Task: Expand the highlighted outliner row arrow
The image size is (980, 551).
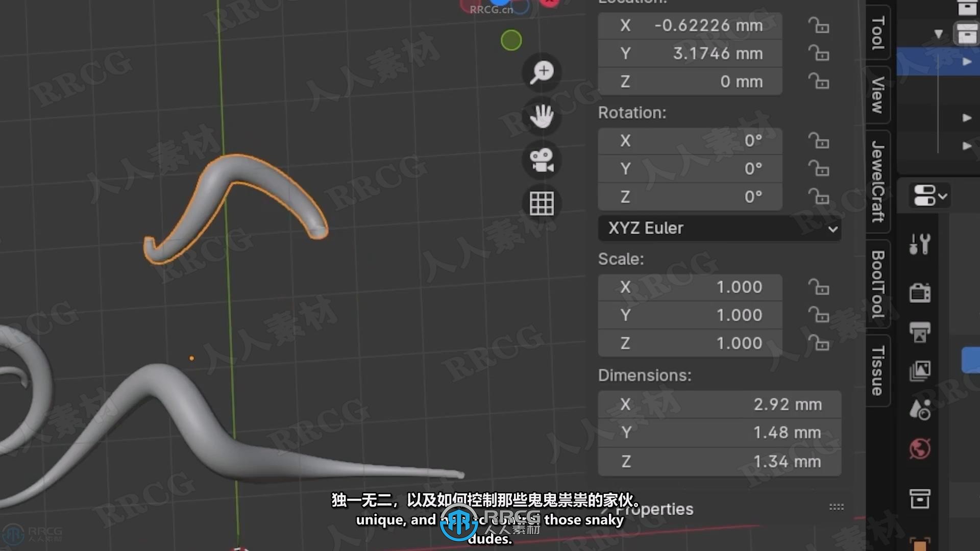Action: click(x=967, y=62)
